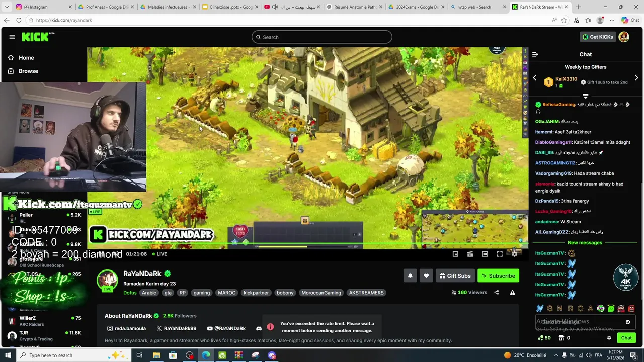Enable stream notifications with the bell icon
The width and height of the screenshot is (644, 362).
[410, 276]
